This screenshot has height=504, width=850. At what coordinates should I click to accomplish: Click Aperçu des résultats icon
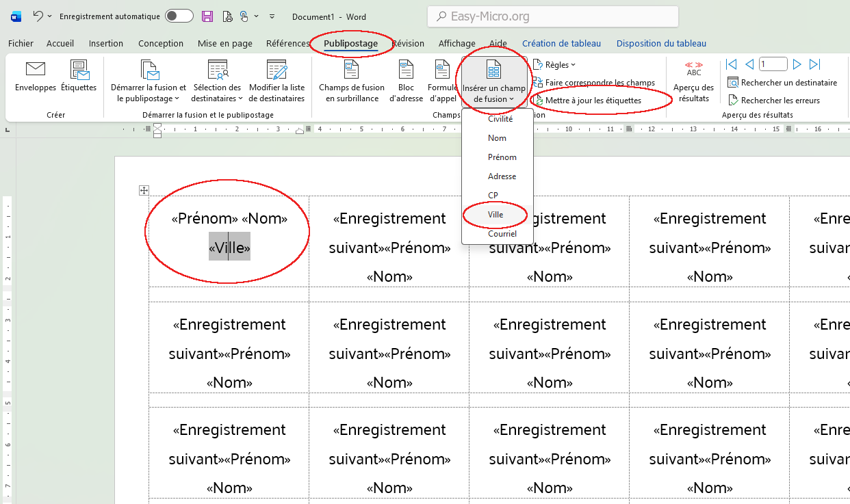coord(693,81)
